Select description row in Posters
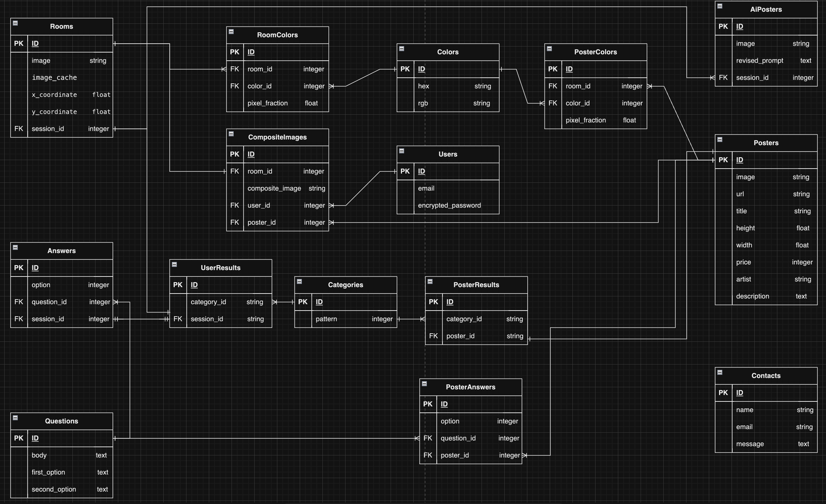The width and height of the screenshot is (826, 504). 766,296
